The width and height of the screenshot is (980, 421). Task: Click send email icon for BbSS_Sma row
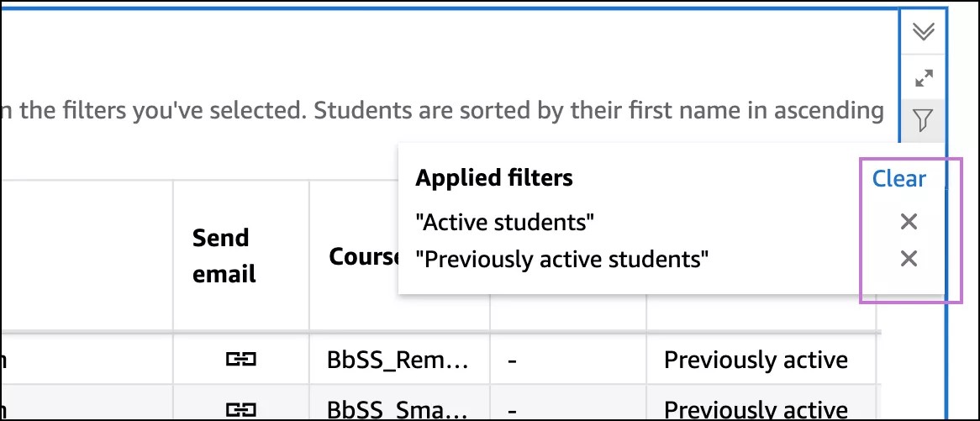click(x=240, y=409)
